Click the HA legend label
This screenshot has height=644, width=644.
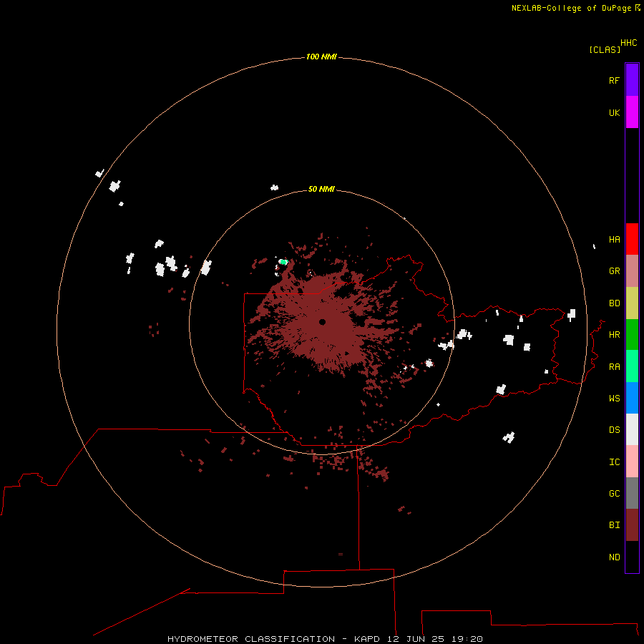[x=614, y=240]
